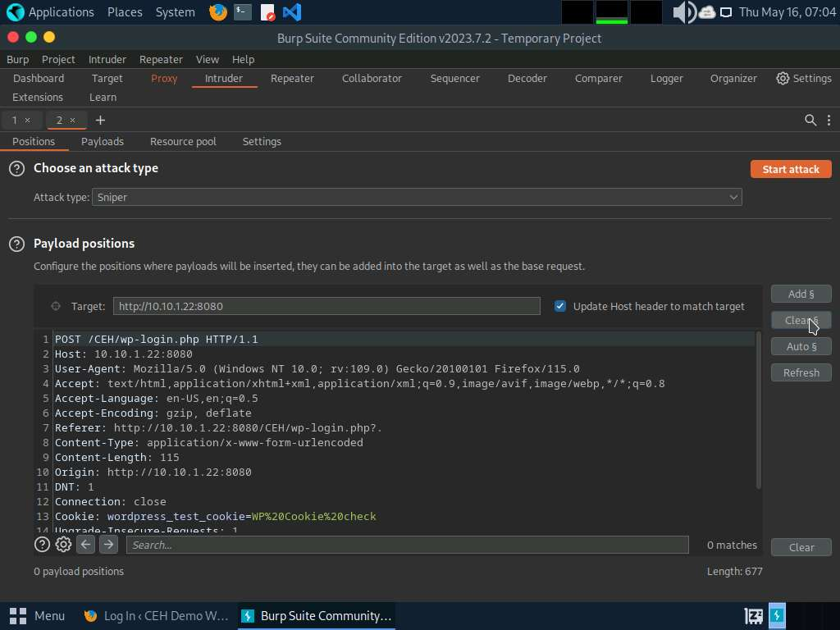The width and height of the screenshot is (840, 630).
Task: Switch to the Payloads tab
Action: [103, 141]
